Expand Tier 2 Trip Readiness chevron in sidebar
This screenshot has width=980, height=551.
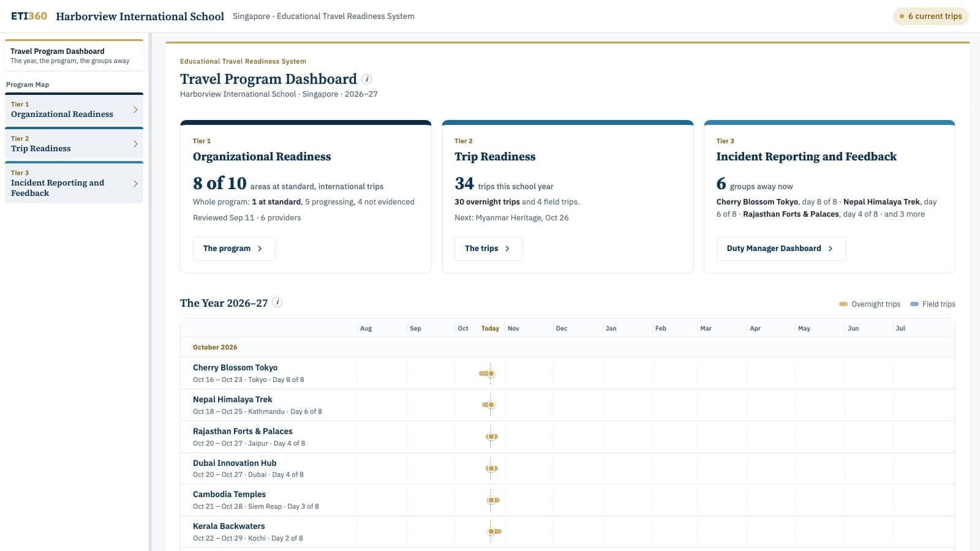[x=135, y=144]
